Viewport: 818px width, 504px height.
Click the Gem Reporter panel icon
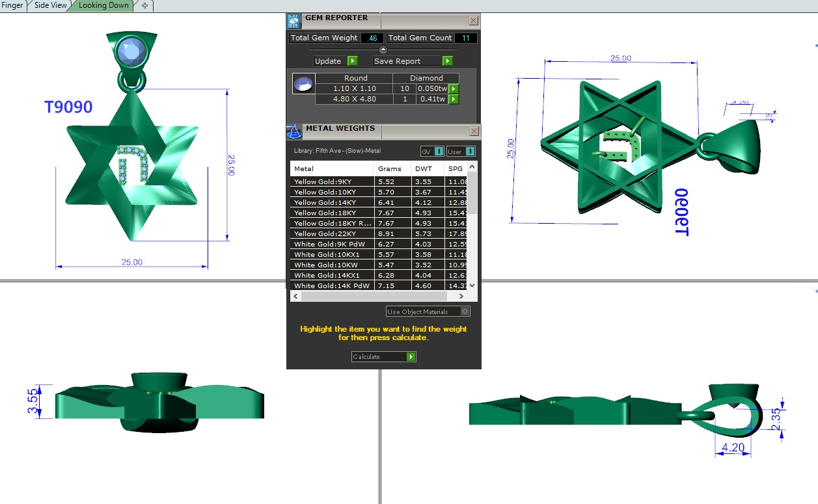[x=294, y=21]
